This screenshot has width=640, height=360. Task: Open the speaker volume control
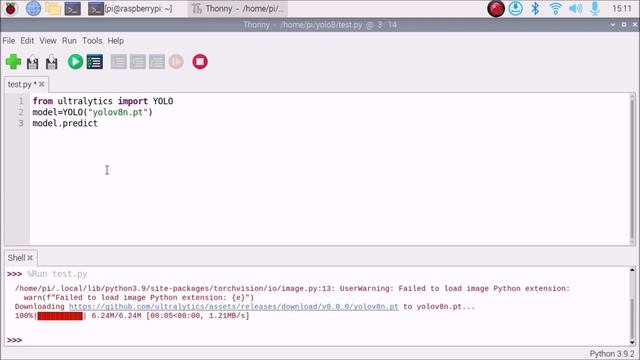(x=576, y=9)
